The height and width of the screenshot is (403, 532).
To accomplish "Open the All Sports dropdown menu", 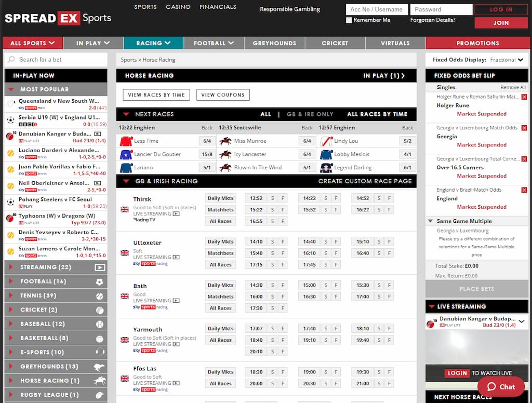I will click(33, 43).
